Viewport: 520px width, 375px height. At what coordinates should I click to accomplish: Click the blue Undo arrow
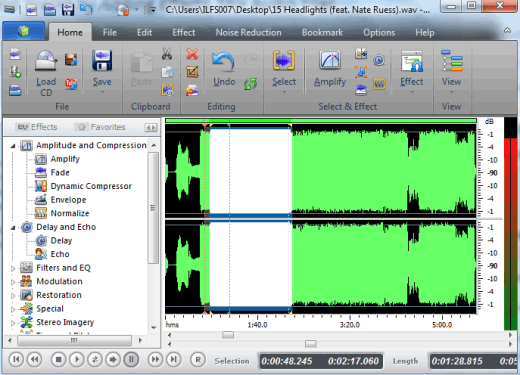click(223, 62)
